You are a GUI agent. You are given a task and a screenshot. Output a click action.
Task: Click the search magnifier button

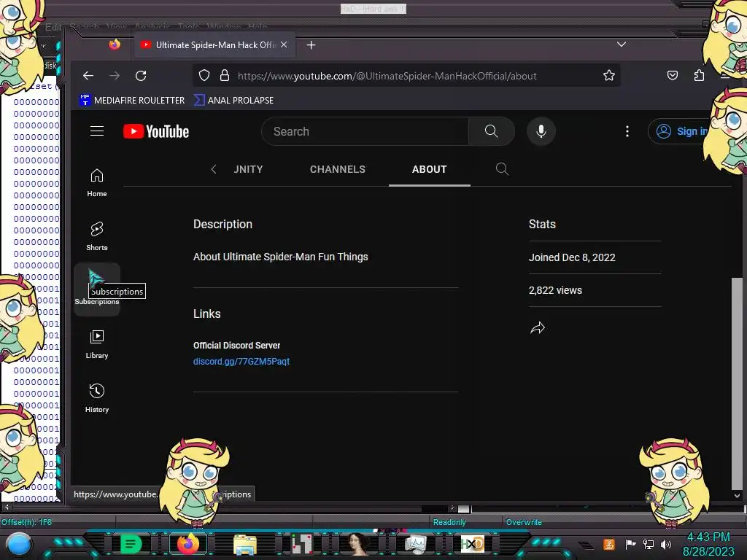491,131
